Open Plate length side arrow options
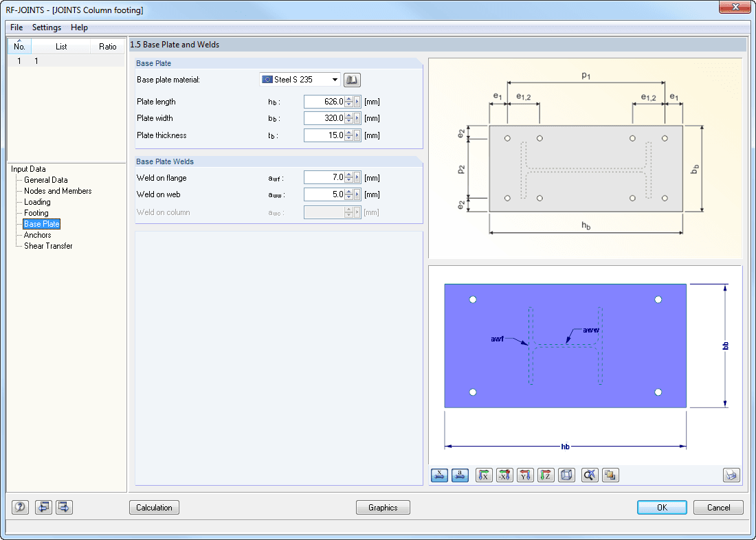 [x=357, y=102]
